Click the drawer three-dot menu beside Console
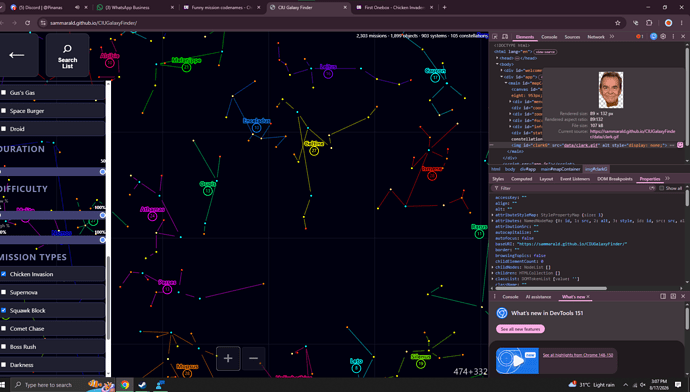The image size is (690, 392). coord(495,297)
